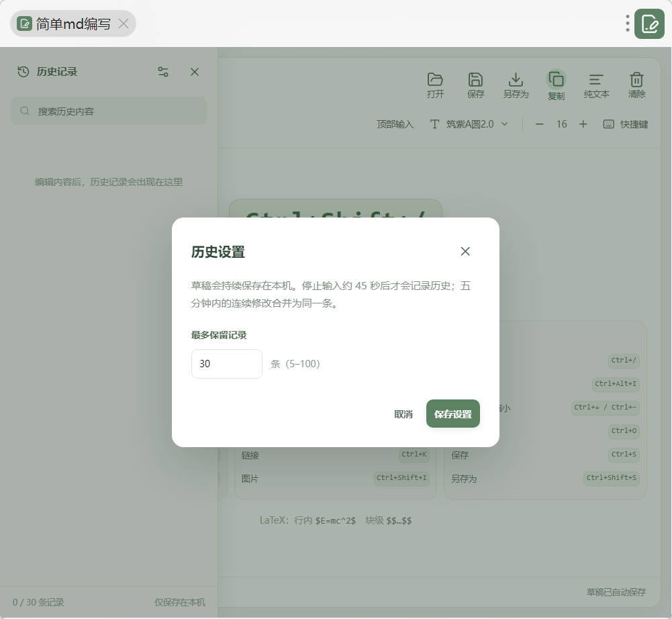Click the Ctrl+Shift+I shortcut for 图片
This screenshot has width=672, height=619.
pyautogui.click(x=401, y=477)
